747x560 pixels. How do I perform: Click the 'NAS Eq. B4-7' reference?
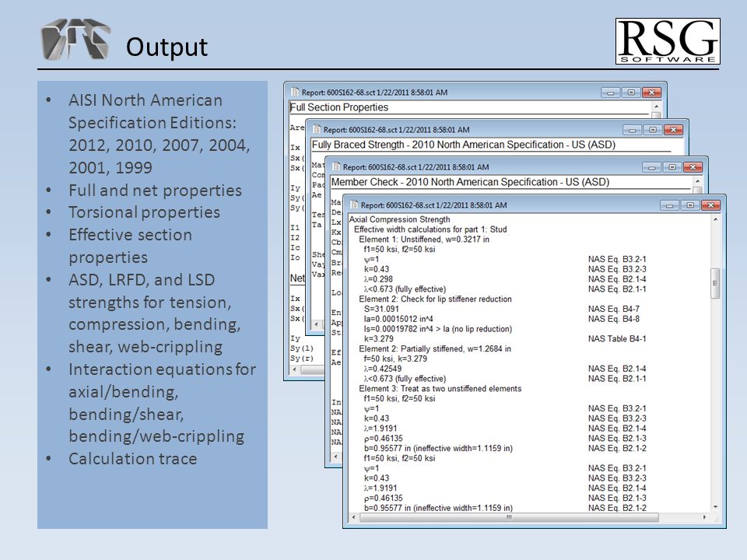click(614, 309)
